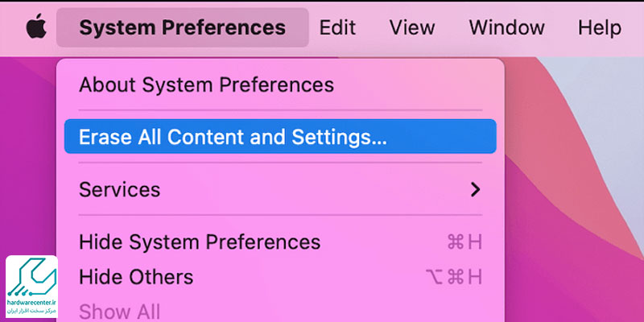Click the hardwarecenter.ir text under logo
Image resolution: width=644 pixels, height=322 pixels.
(31, 302)
